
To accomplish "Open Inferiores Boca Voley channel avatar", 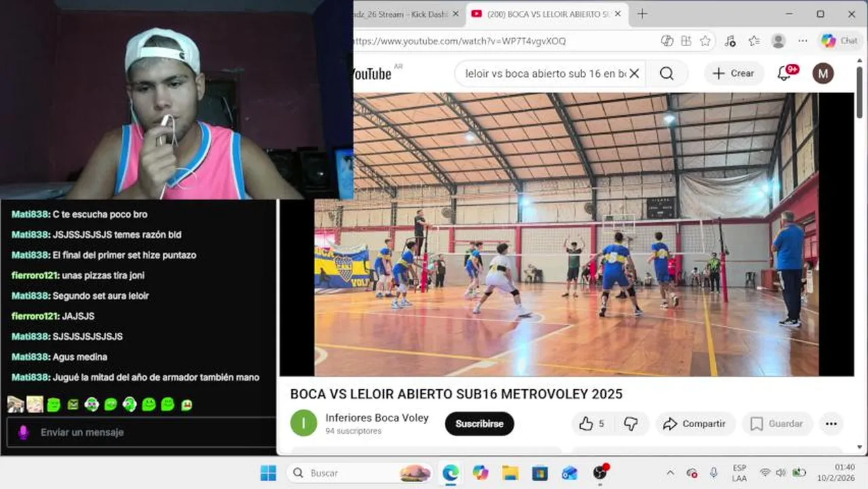I will click(x=304, y=423).
